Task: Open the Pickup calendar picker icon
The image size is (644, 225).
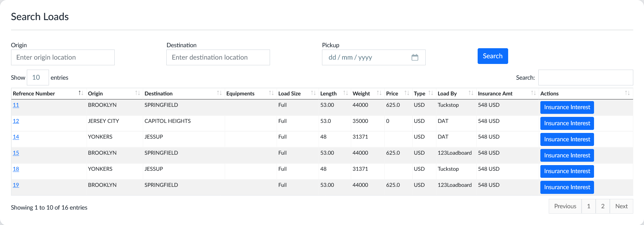Action: [415, 57]
